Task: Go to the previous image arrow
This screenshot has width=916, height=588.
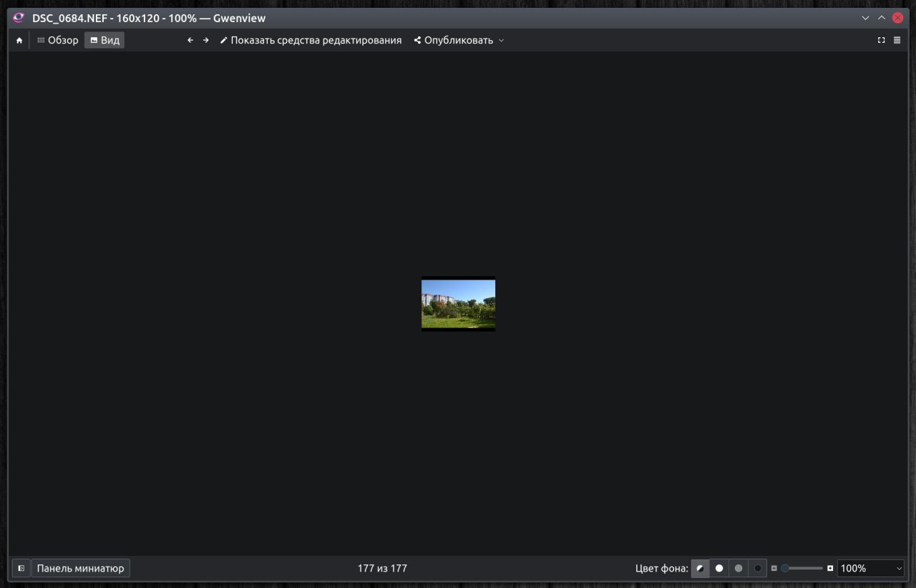Action: click(x=190, y=41)
